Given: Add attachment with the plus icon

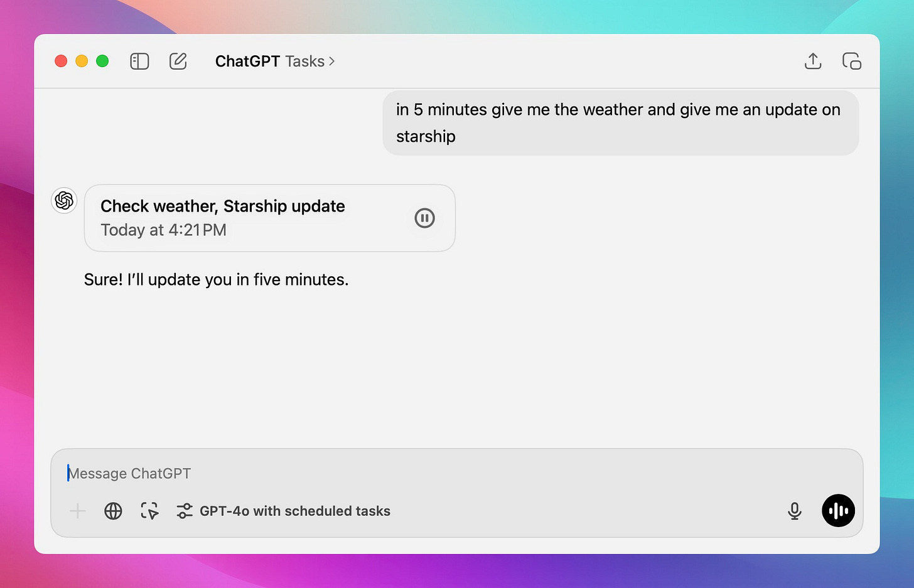Looking at the screenshot, I should [78, 511].
